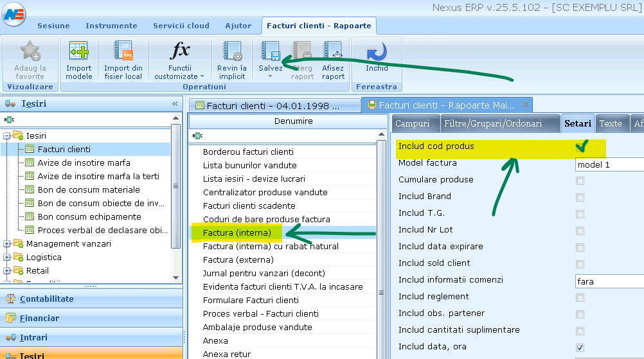Switch to the Filtre/Grupari/Ordonari tab
The height and width of the screenshot is (359, 644).
click(x=492, y=123)
